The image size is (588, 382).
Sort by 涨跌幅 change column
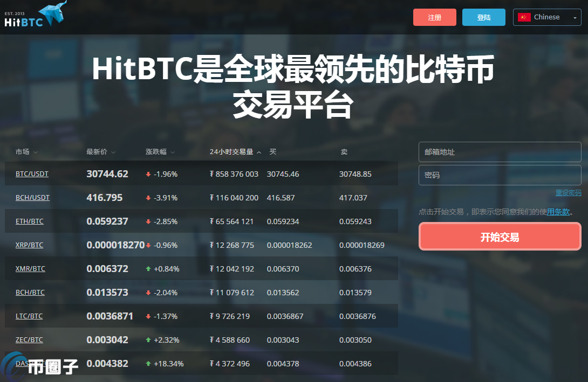coord(160,152)
